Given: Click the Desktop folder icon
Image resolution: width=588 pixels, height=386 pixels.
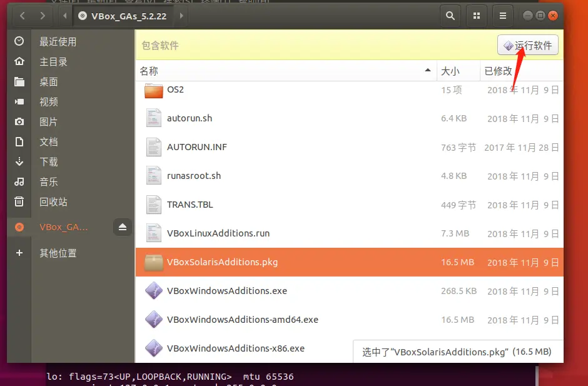Looking at the screenshot, I should pos(19,81).
